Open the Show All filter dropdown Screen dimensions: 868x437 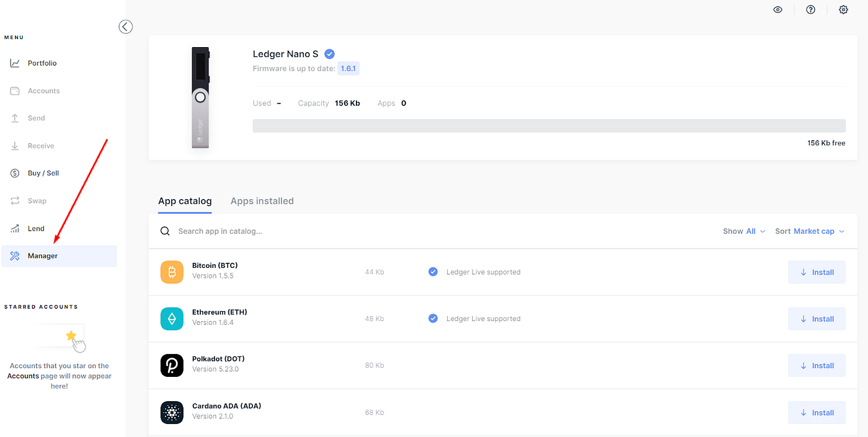coord(744,231)
